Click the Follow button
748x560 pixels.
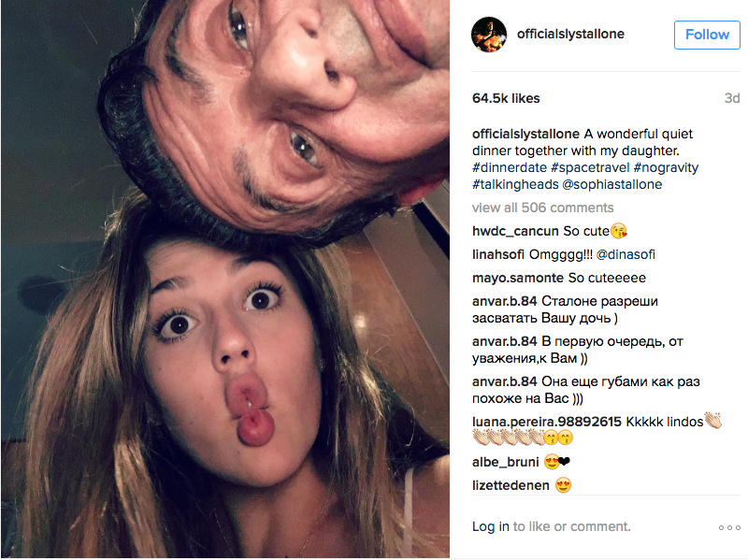tap(707, 35)
